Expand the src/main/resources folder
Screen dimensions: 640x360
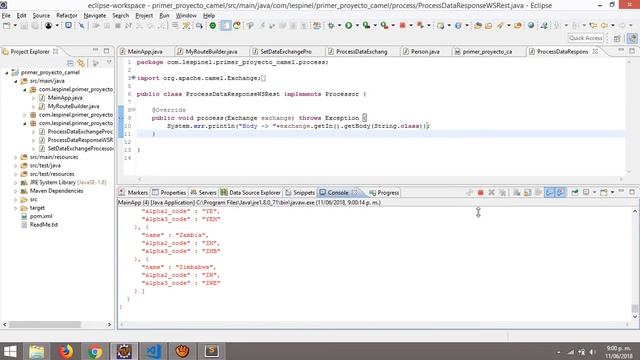[16, 157]
